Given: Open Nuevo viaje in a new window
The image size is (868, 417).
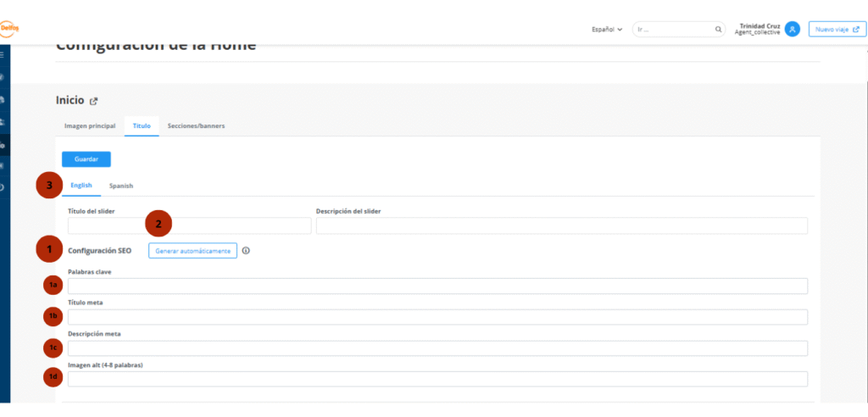Looking at the screenshot, I should (837, 29).
